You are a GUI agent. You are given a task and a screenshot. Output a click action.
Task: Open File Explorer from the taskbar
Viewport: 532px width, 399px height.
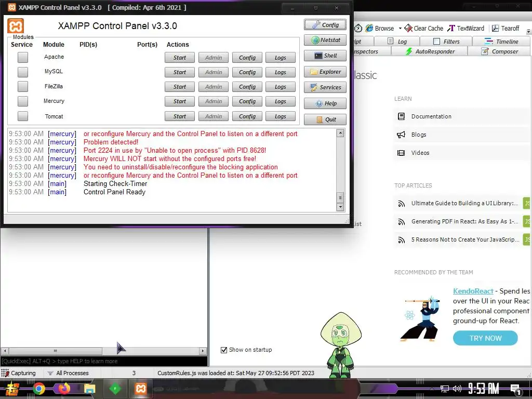click(89, 389)
